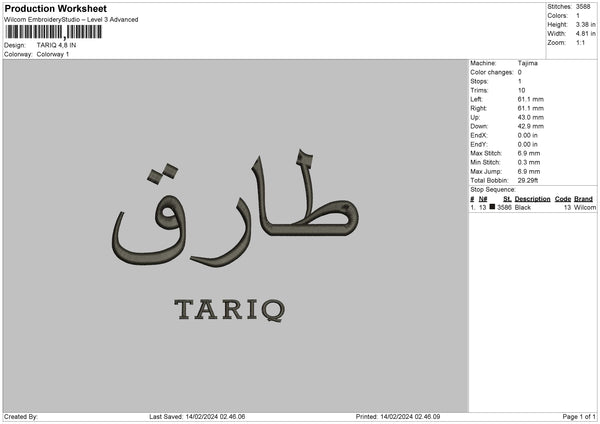The height and width of the screenshot is (424, 600).
Task: Click the Code column header
Action: tap(563, 199)
